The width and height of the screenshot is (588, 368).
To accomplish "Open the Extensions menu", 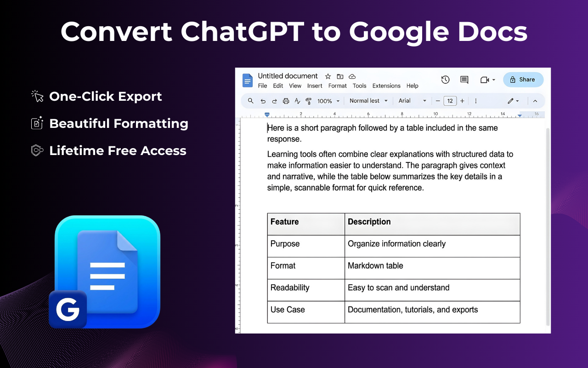I will click(386, 86).
